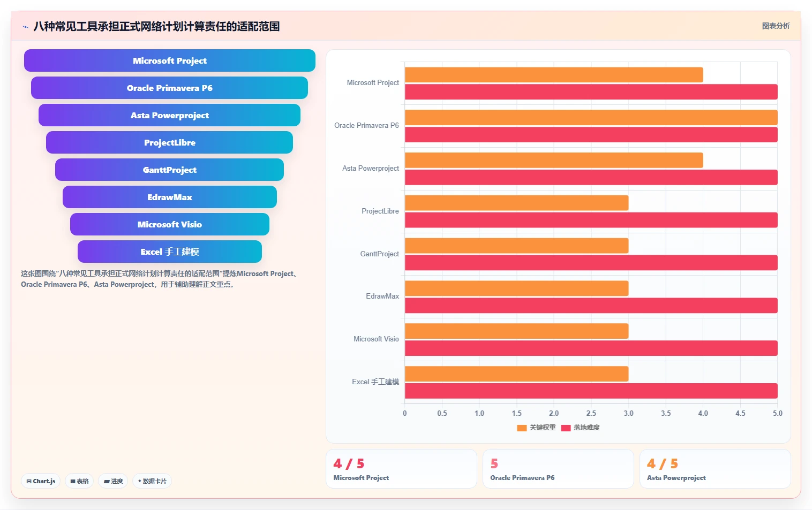Screen dimensions: 812x510
Task: Click the Microsoft Project axis label
Action: click(373, 83)
